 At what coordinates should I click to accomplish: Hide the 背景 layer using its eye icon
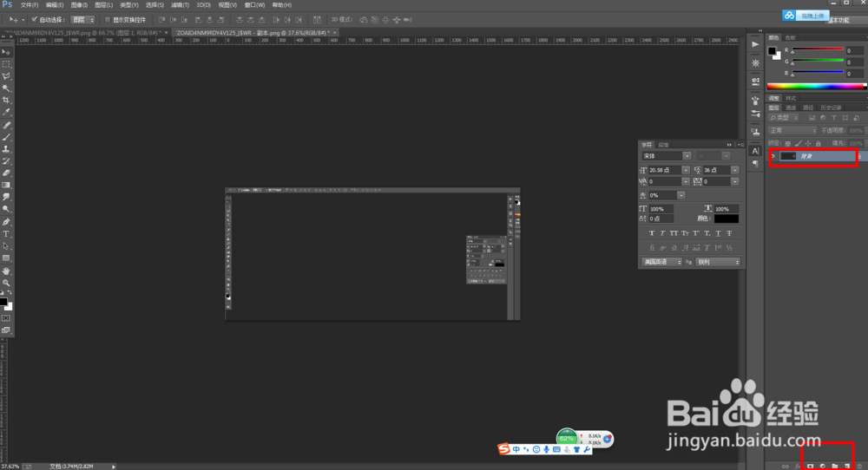coord(773,156)
